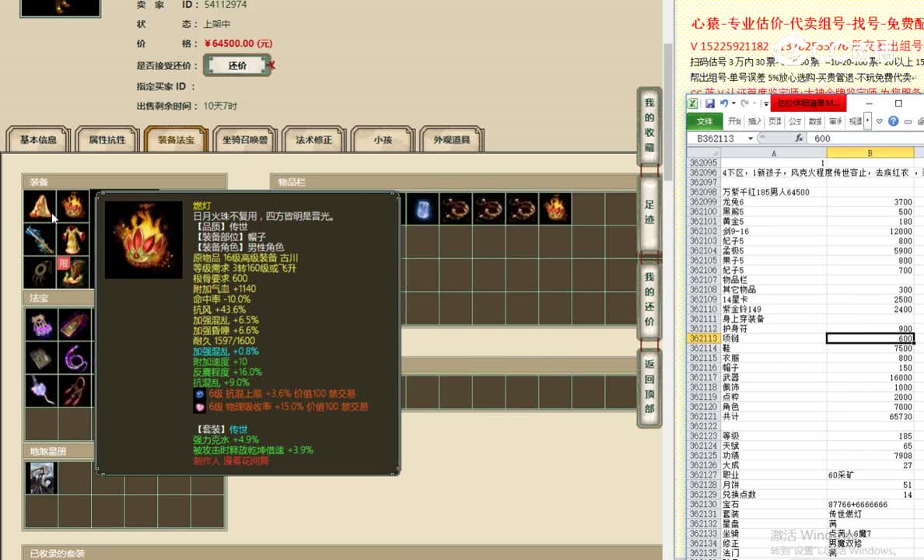This screenshot has width=924, height=560.
Task: Click the book icon under 地煞星册
Action: point(41,477)
